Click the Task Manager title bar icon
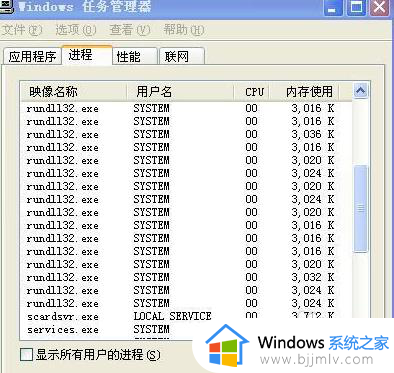 pos(6,6)
